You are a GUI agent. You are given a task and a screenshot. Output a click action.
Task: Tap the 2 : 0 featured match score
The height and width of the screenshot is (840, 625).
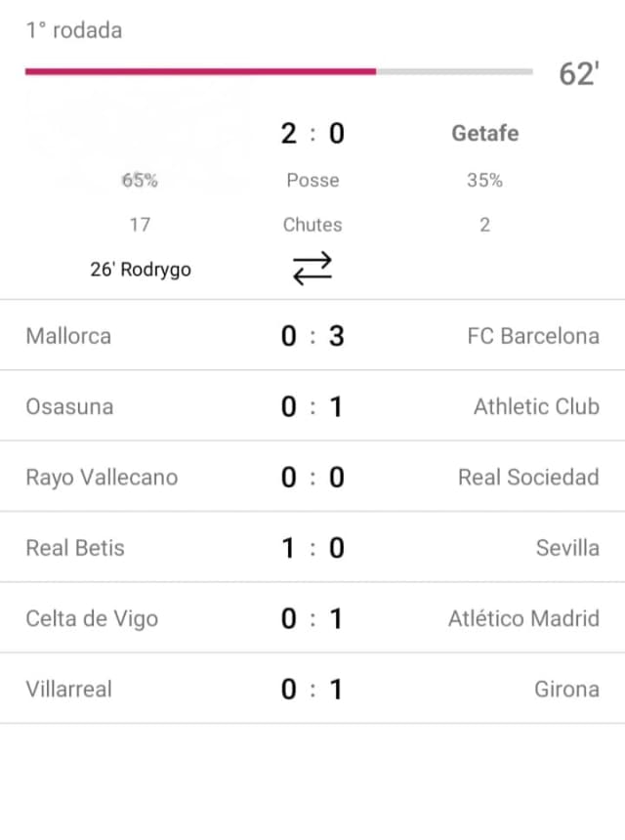pyautogui.click(x=312, y=133)
